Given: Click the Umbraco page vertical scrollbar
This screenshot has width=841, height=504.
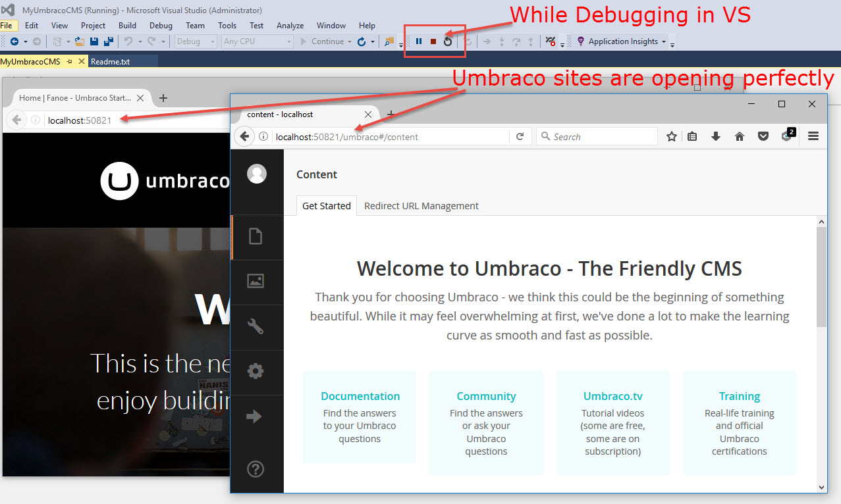Looking at the screenshot, I should (821, 276).
